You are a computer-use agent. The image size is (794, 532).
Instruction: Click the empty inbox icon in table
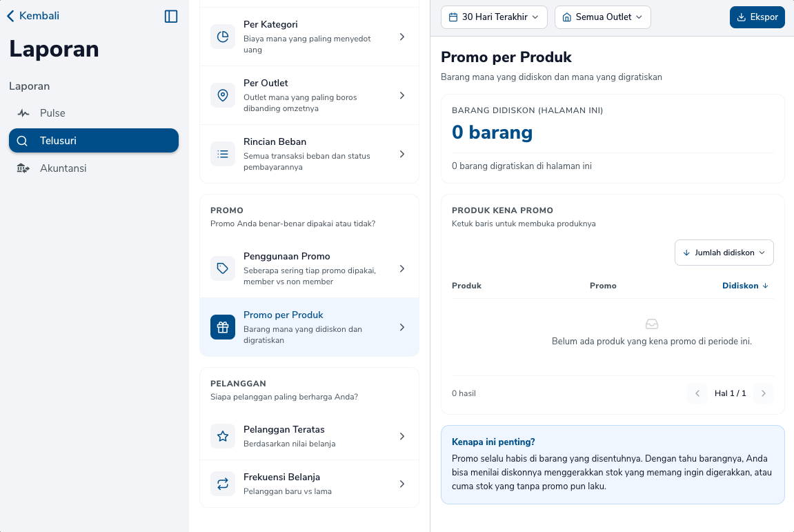652,324
